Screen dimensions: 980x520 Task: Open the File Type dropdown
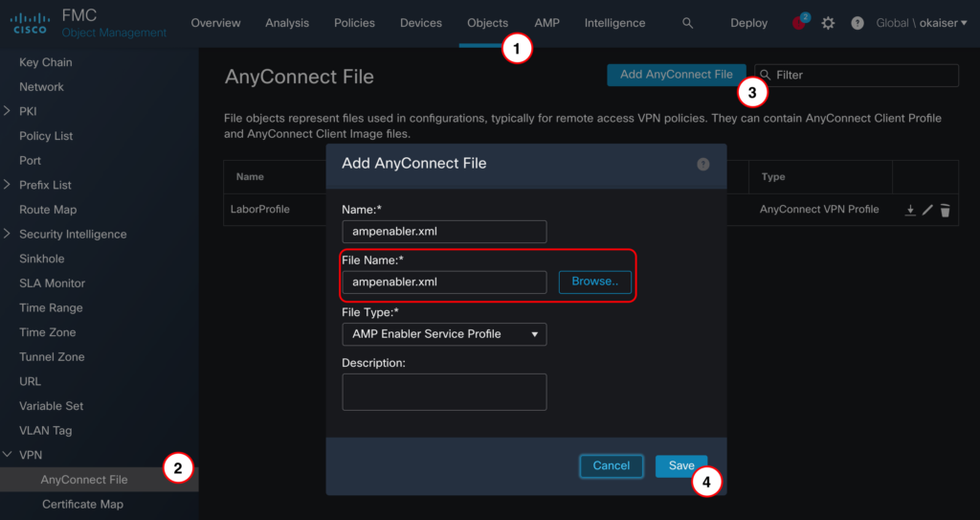pos(444,334)
